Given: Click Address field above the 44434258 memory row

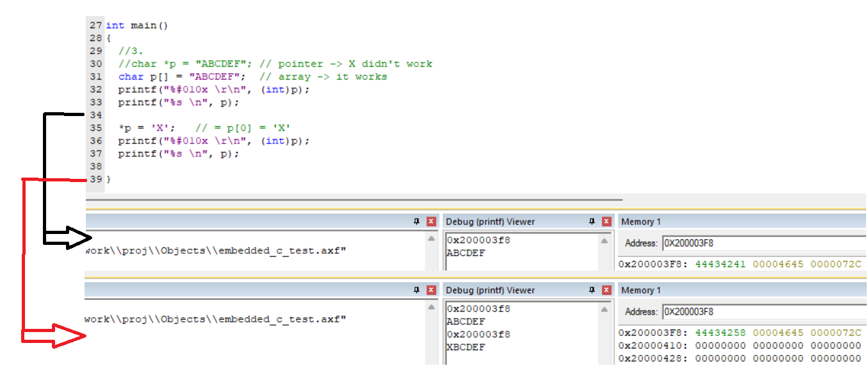Looking at the screenshot, I should (764, 312).
